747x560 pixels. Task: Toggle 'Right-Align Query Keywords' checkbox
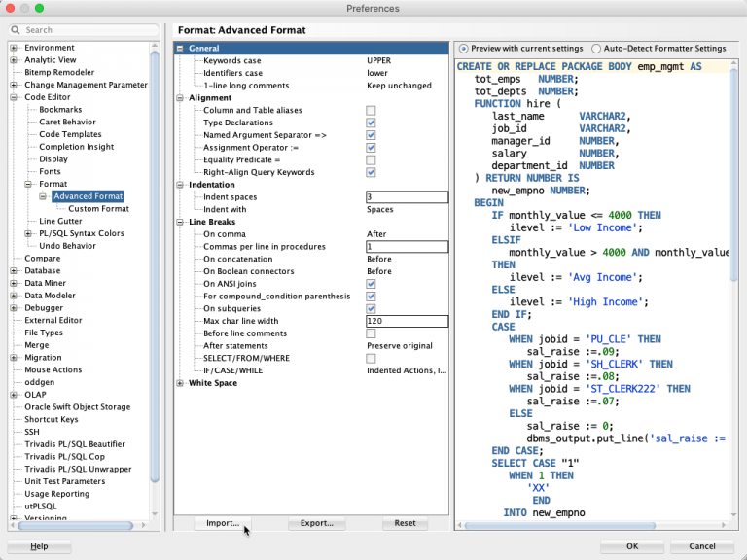coord(371,172)
